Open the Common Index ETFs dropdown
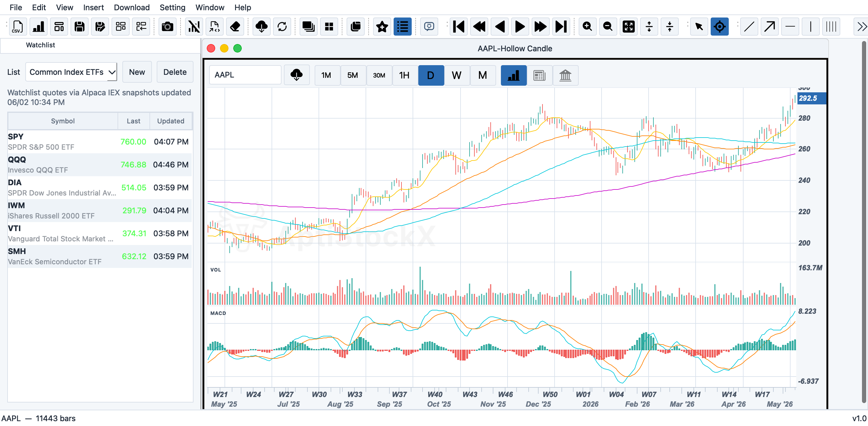The image size is (868, 426). point(71,72)
